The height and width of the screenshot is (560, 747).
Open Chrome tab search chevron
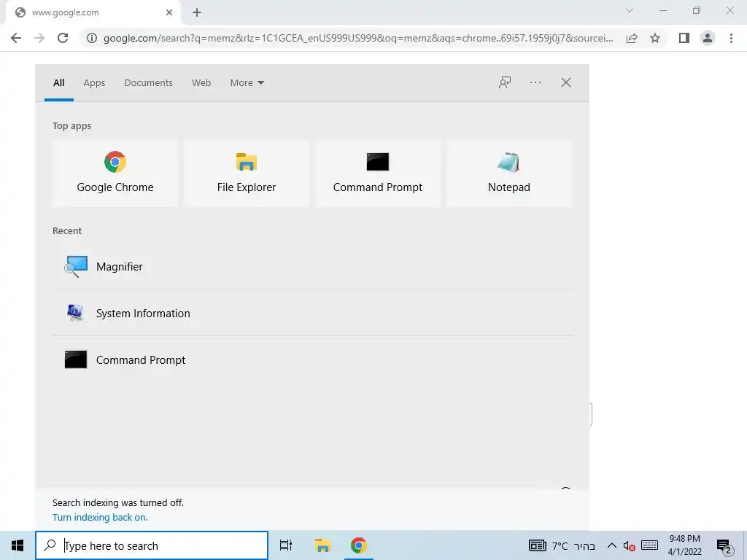click(630, 10)
